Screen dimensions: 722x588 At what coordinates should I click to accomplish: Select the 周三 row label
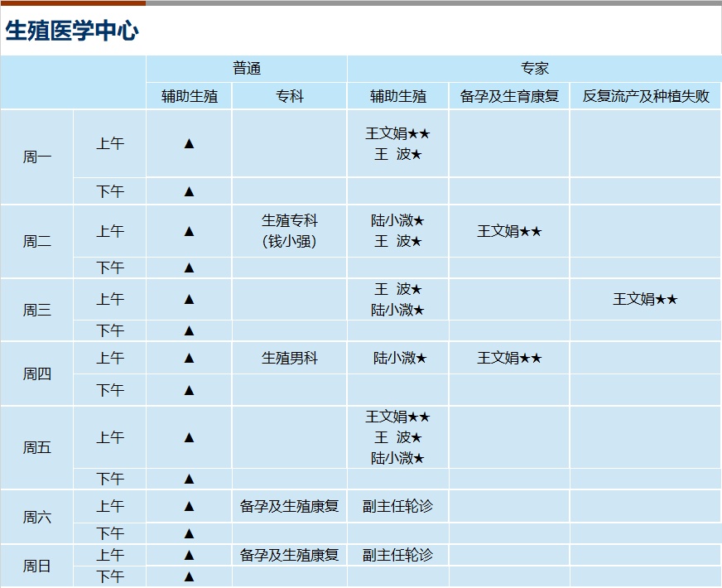pyautogui.click(x=36, y=310)
